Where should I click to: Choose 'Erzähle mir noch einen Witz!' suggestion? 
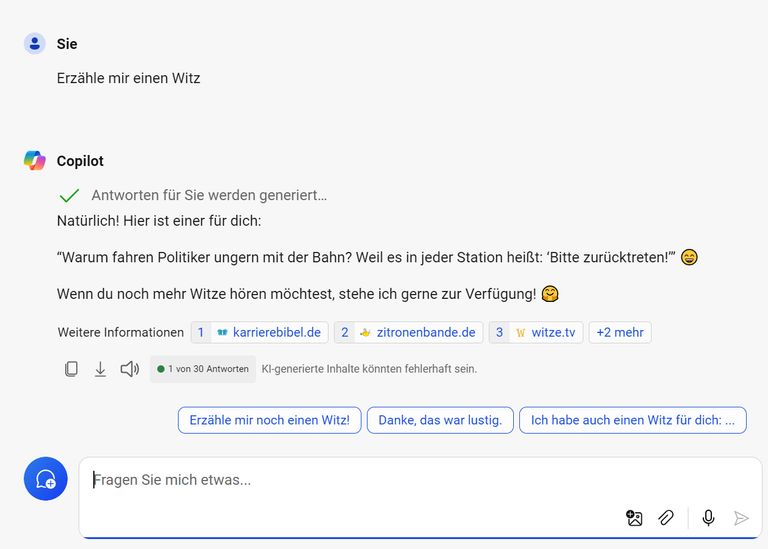(x=269, y=420)
